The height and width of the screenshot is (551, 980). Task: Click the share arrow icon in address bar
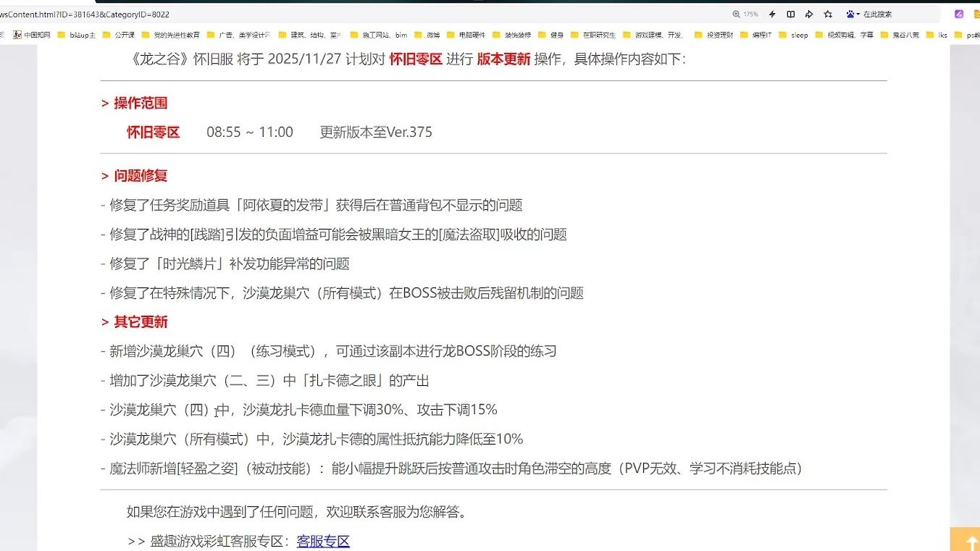pyautogui.click(x=809, y=14)
